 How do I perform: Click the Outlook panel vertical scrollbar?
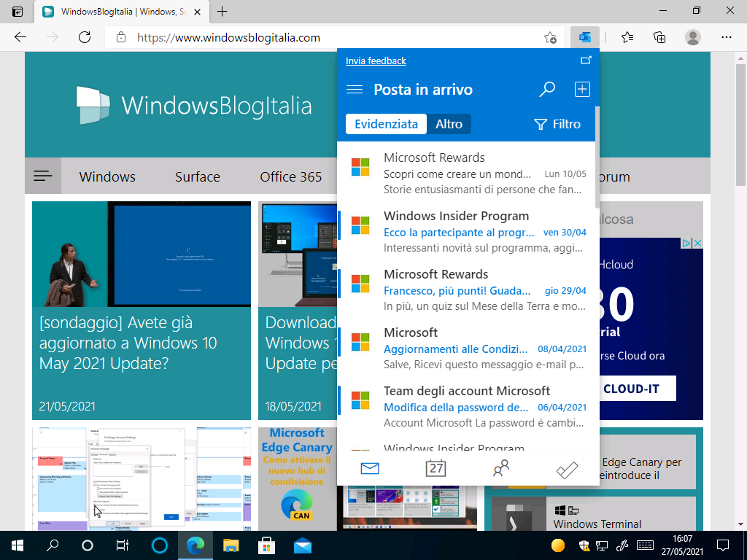click(597, 157)
